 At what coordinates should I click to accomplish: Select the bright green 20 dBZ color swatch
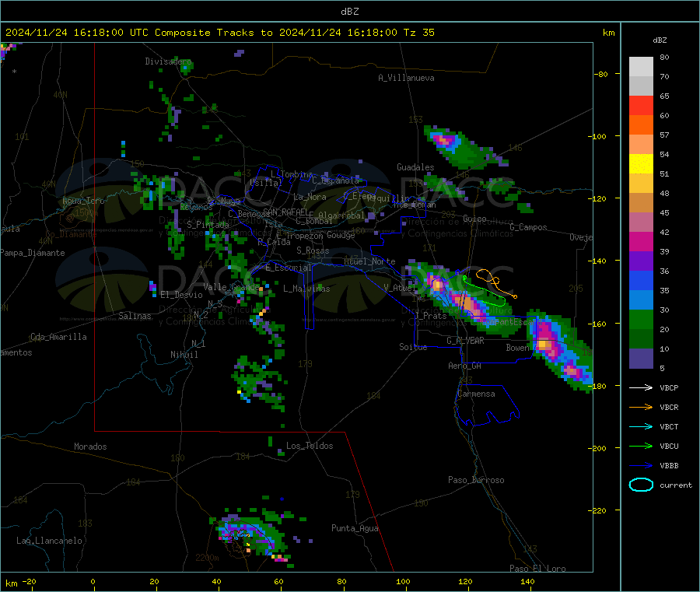[641, 319]
